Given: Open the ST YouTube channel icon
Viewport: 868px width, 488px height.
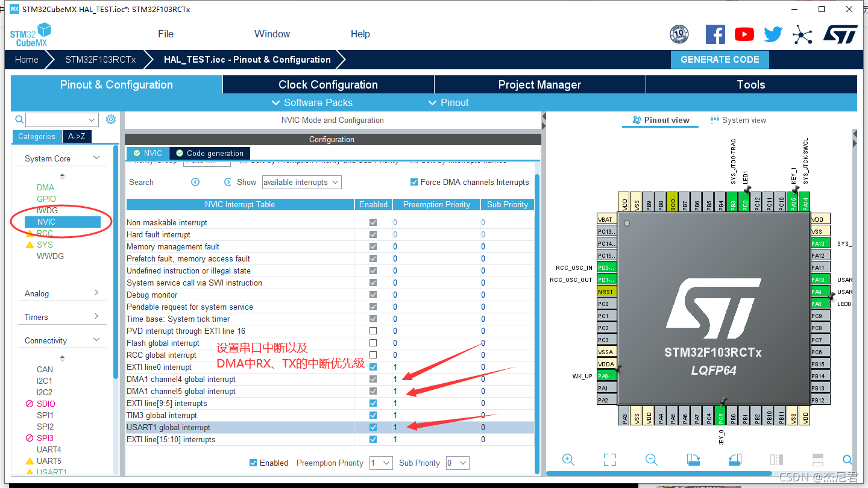Looking at the screenshot, I should (x=744, y=34).
